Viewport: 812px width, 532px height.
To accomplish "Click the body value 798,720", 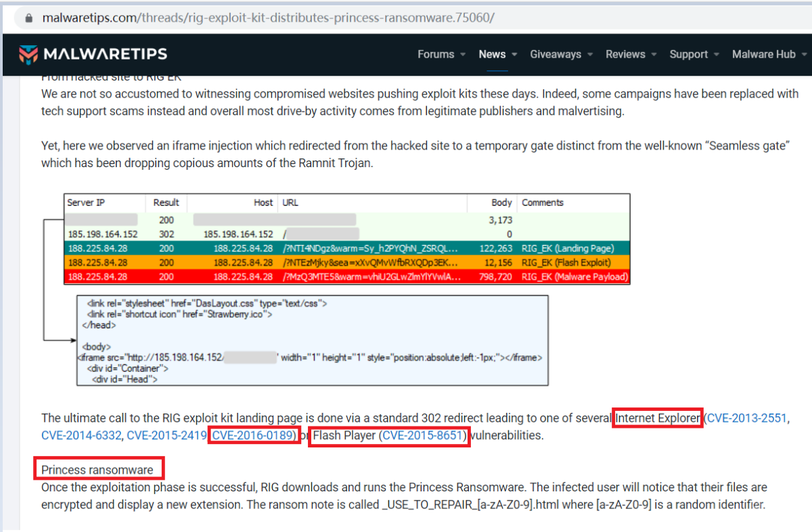I will point(497,276).
